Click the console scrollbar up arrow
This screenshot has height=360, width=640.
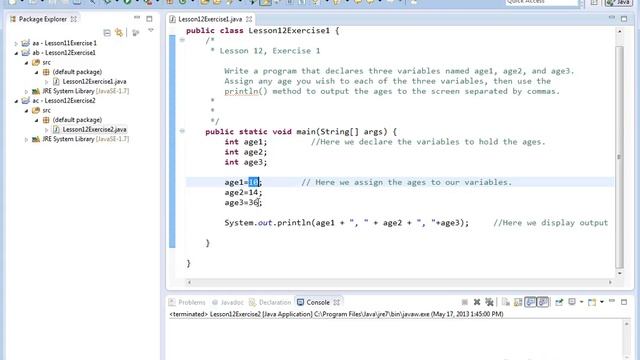click(627, 324)
